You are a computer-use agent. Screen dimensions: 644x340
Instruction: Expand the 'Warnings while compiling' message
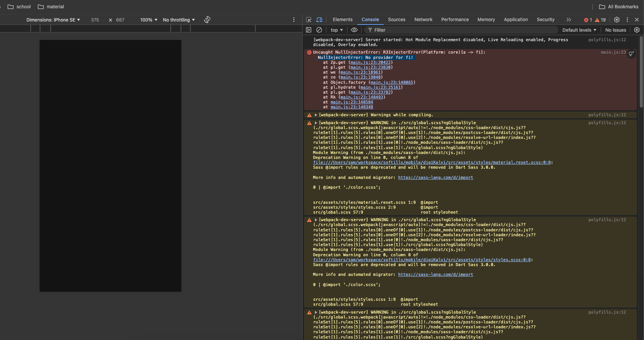[x=316, y=115]
